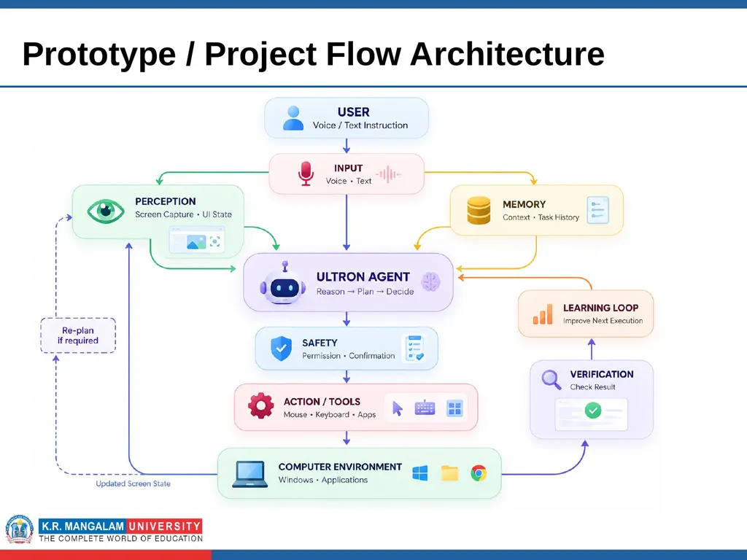Open the Chrome browser icon

[x=479, y=473]
